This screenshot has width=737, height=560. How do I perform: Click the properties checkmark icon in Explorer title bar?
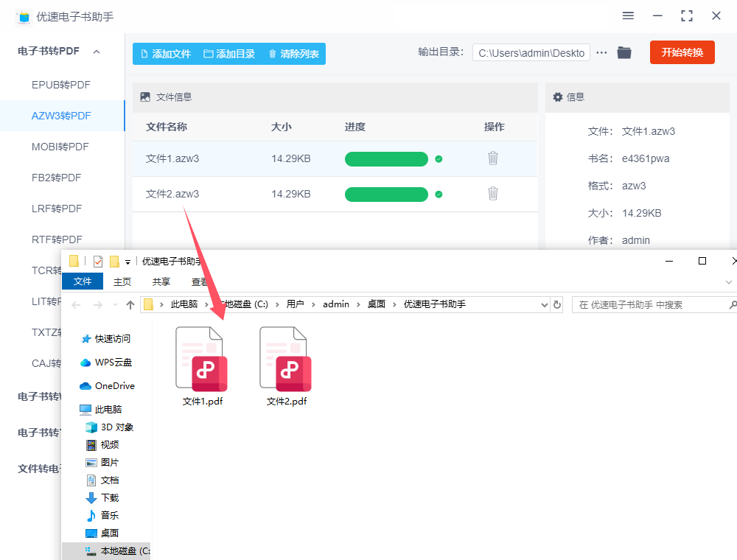click(98, 261)
